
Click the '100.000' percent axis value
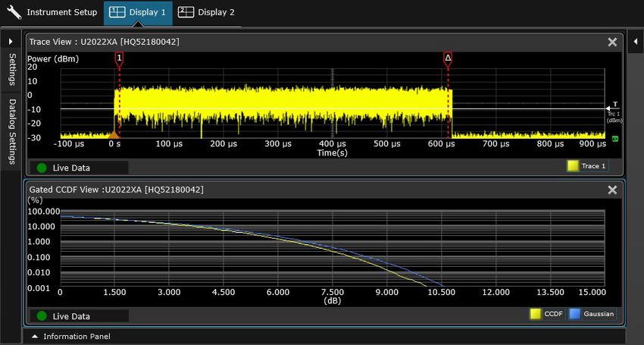click(x=43, y=212)
